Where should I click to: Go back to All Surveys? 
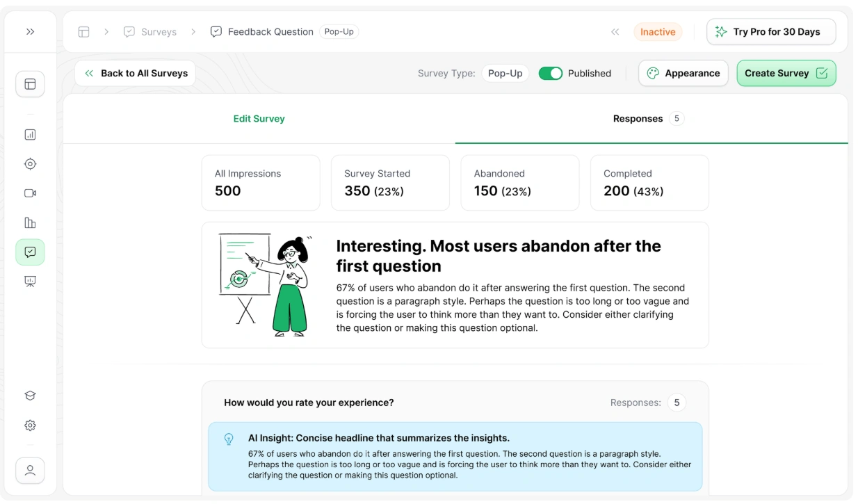136,73
